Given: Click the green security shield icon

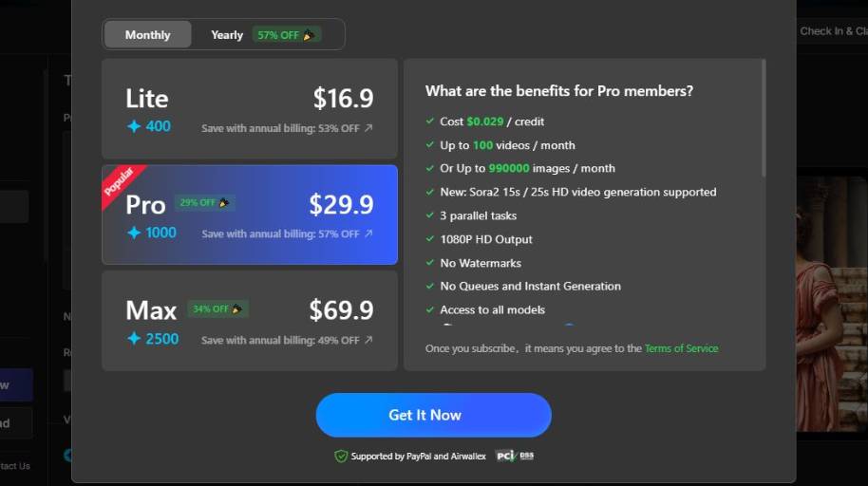Looking at the screenshot, I should point(341,457).
